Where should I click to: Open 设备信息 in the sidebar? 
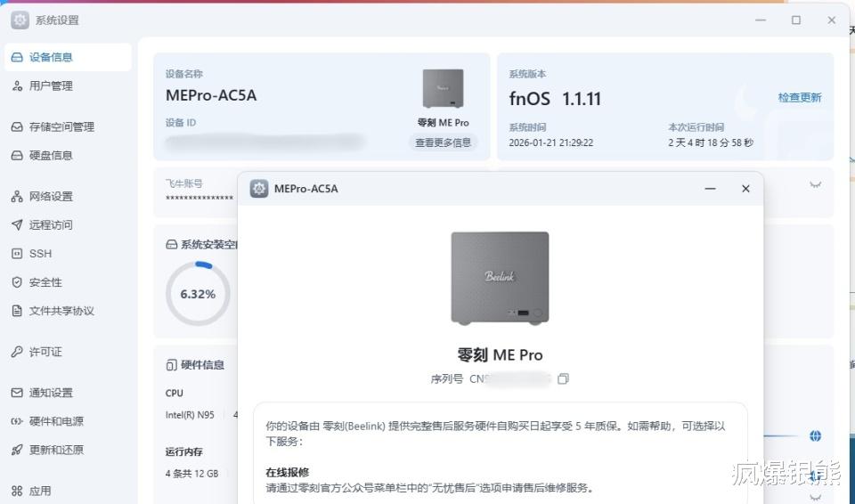(68, 57)
